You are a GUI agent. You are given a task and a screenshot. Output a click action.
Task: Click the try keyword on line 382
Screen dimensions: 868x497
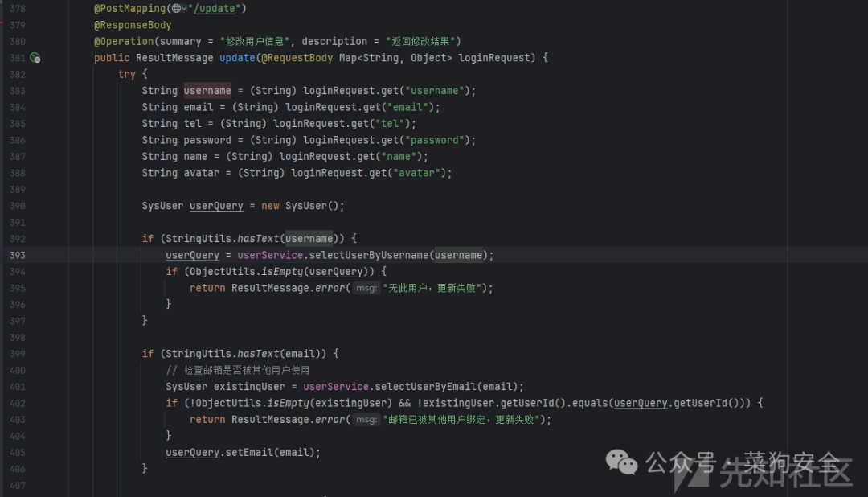coord(127,74)
